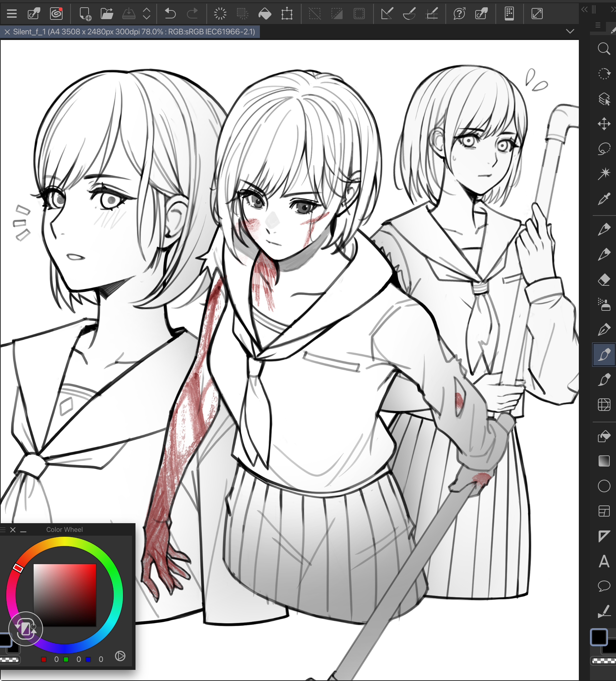Close the Color Wheel panel
The image size is (616, 681).
pos(13,530)
